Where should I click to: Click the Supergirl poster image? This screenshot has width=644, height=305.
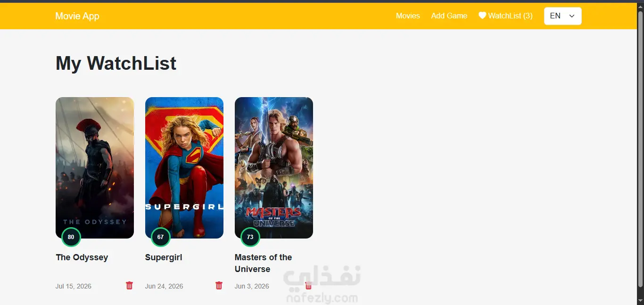click(x=184, y=168)
